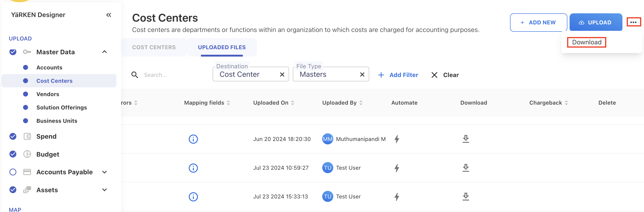Switch to the Cost Centers tab
The image size is (644, 212).
154,47
